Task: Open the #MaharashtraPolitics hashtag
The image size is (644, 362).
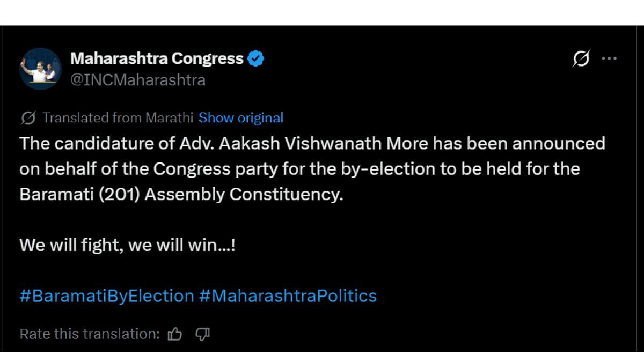Action: (x=288, y=295)
